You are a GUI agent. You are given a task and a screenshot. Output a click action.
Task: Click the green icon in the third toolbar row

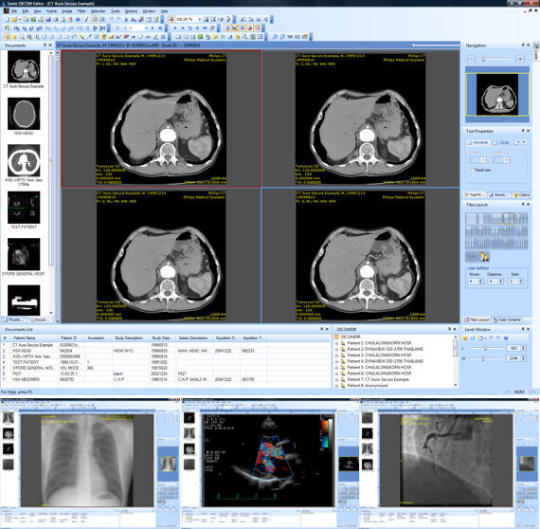(x=200, y=37)
